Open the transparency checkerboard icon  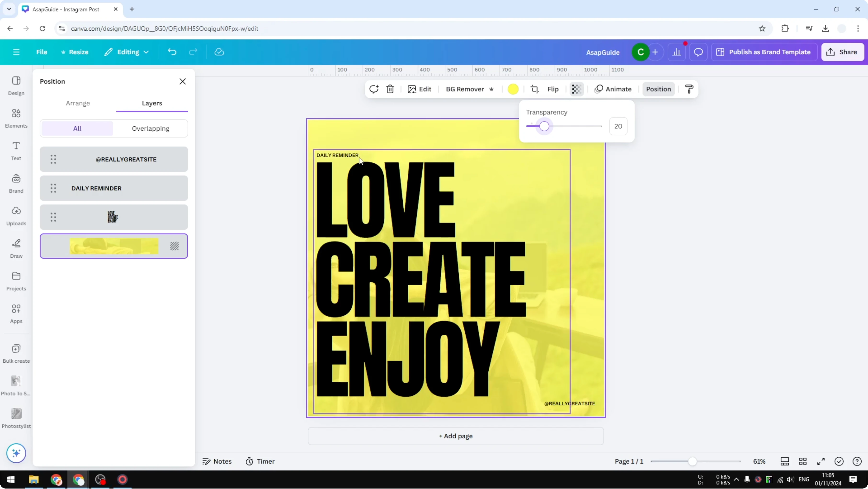(x=576, y=89)
